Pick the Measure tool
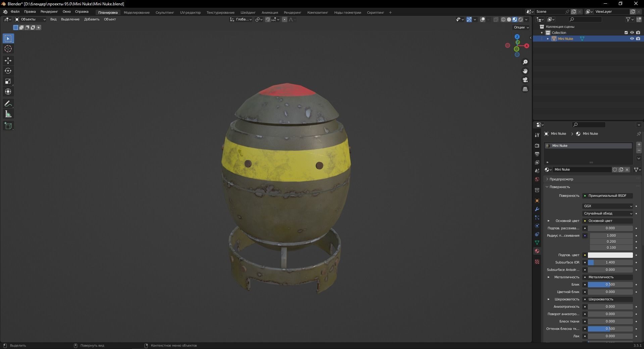This screenshot has width=644, height=349. pos(8,114)
